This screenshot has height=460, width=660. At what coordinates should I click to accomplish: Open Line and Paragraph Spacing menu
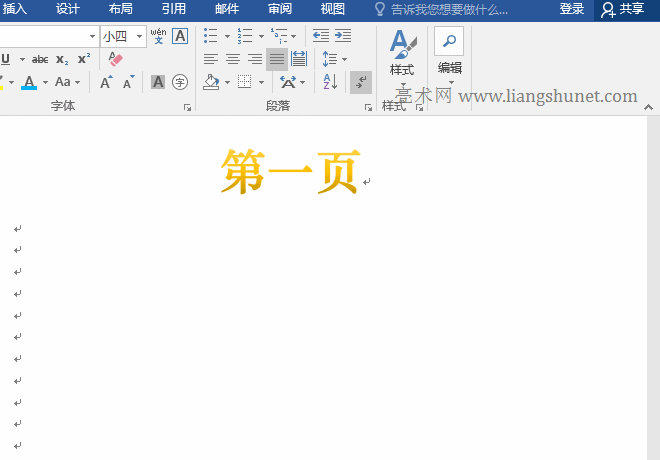click(334, 59)
